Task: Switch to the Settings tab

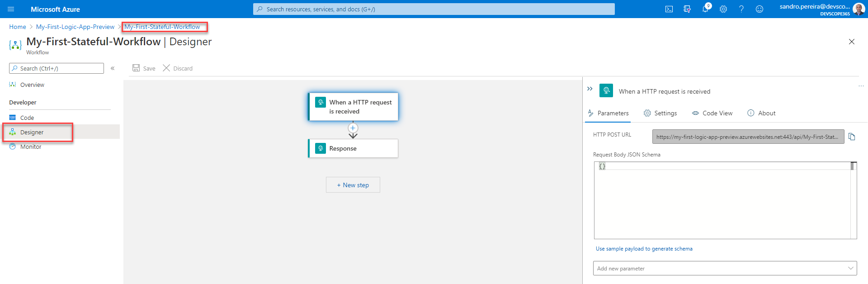Action: [660, 113]
